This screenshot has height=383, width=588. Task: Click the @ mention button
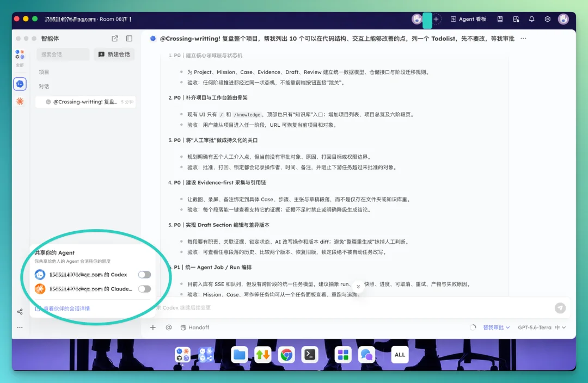[169, 328]
